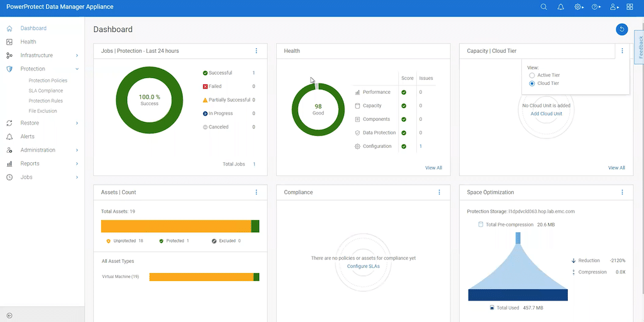Click Successful jobs count 1
Image resolution: width=644 pixels, height=322 pixels.
pyautogui.click(x=253, y=73)
